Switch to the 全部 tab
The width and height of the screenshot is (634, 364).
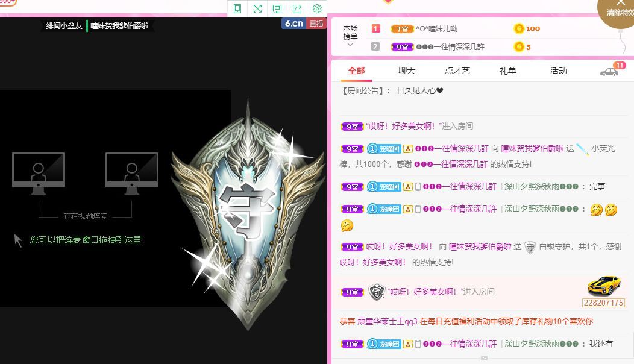[356, 71]
